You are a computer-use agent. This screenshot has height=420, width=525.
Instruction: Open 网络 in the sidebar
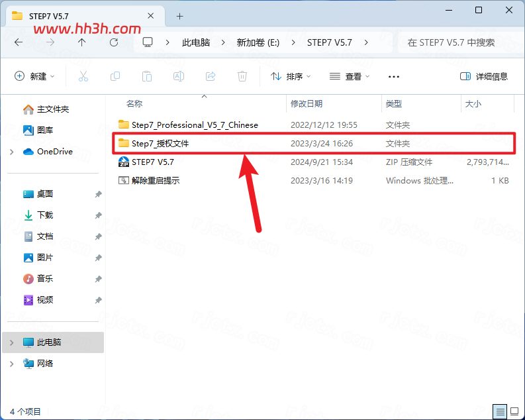tap(45, 364)
